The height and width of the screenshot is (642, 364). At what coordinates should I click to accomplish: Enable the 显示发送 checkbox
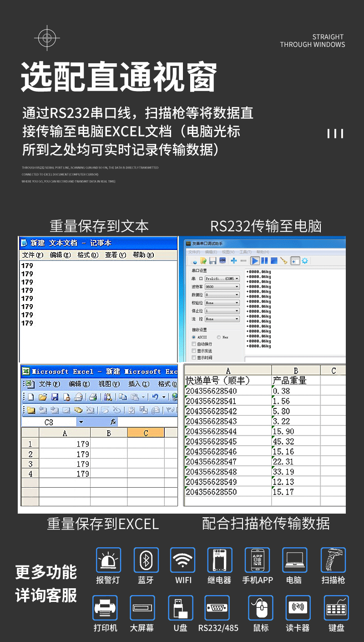194,350
